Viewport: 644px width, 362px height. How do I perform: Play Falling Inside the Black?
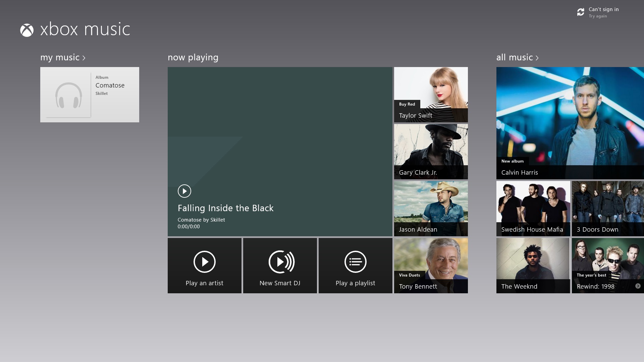[x=184, y=191]
